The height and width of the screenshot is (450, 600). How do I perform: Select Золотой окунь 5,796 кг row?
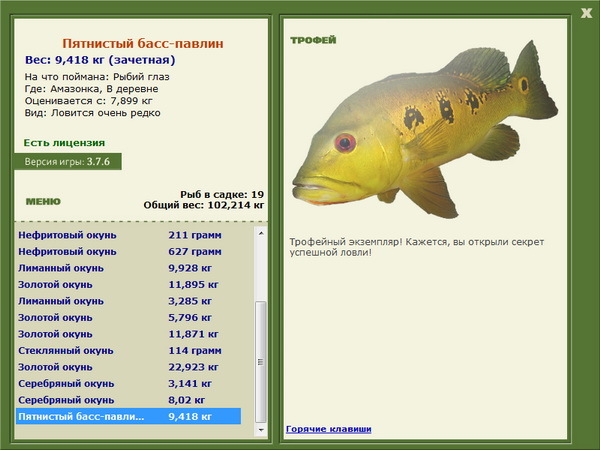pyautogui.click(x=129, y=318)
